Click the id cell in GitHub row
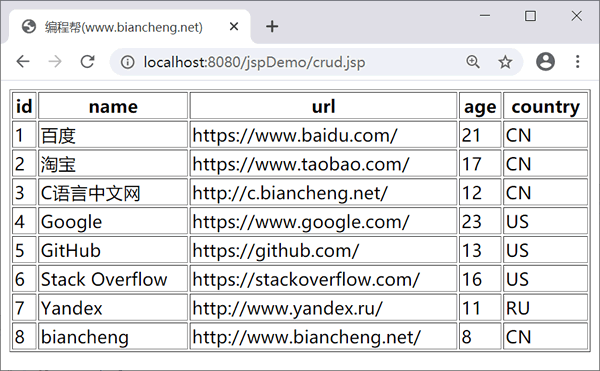 pyautogui.click(x=24, y=250)
